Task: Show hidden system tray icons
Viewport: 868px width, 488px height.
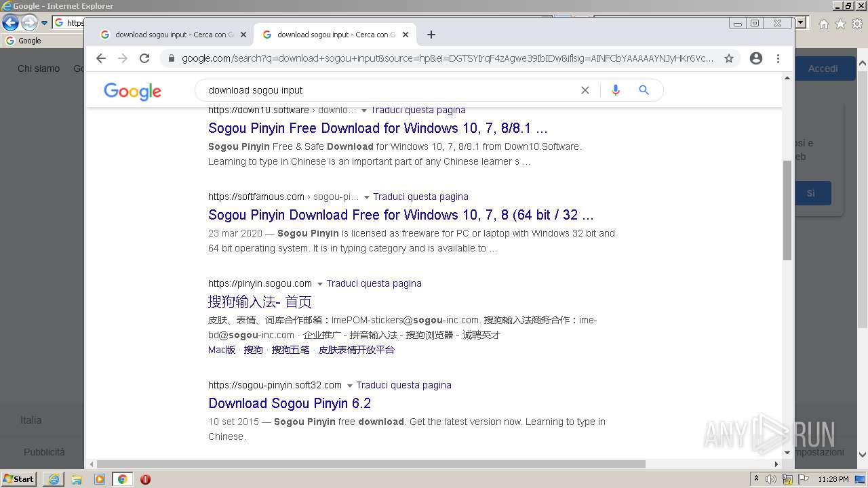Action: tap(756, 479)
